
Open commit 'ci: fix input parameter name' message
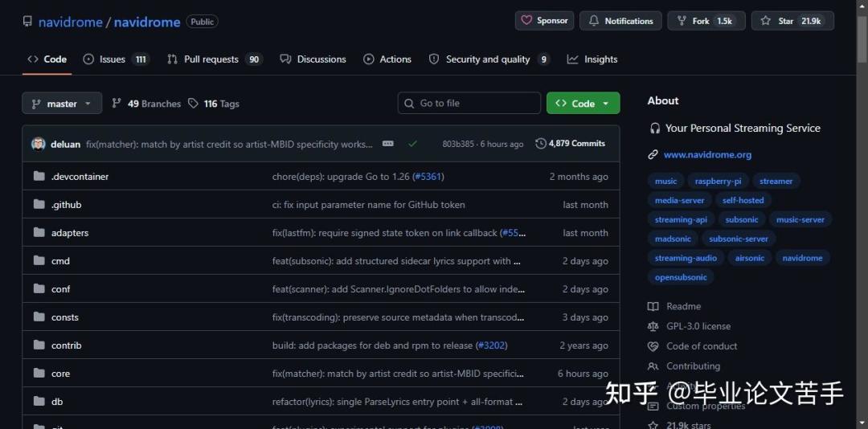tap(369, 205)
